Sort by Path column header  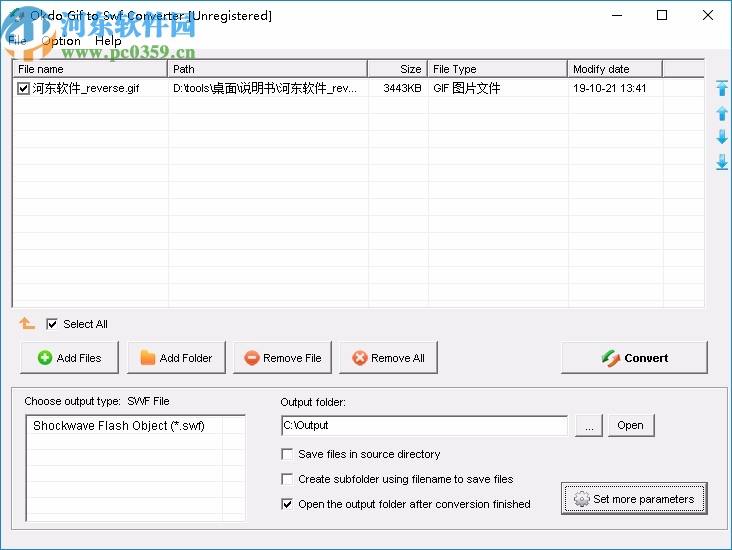click(267, 69)
